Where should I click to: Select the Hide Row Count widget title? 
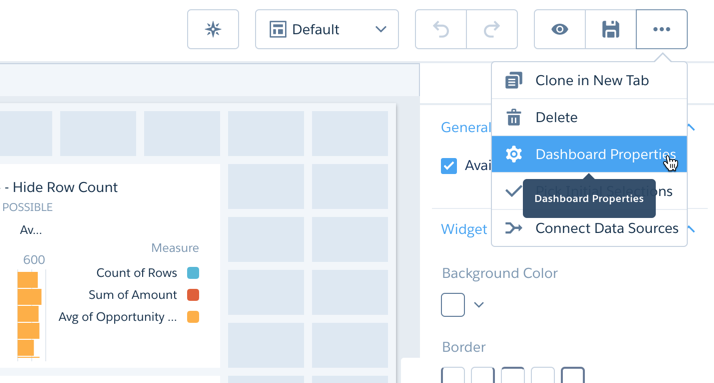[x=65, y=187]
